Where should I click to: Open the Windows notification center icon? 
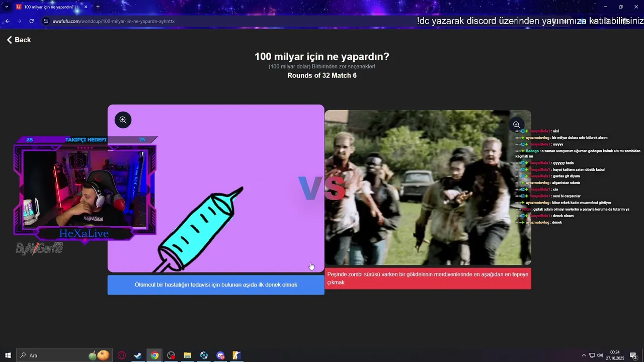[633, 355]
